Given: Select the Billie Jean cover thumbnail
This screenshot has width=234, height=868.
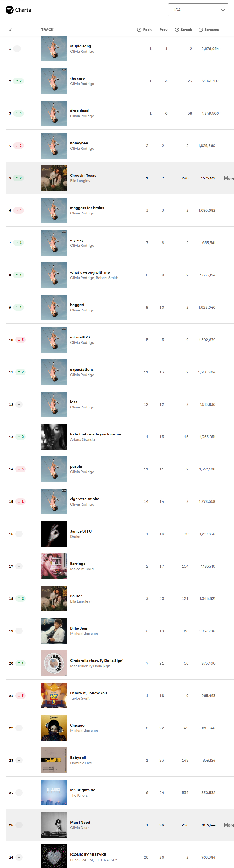Looking at the screenshot, I should tap(54, 631).
